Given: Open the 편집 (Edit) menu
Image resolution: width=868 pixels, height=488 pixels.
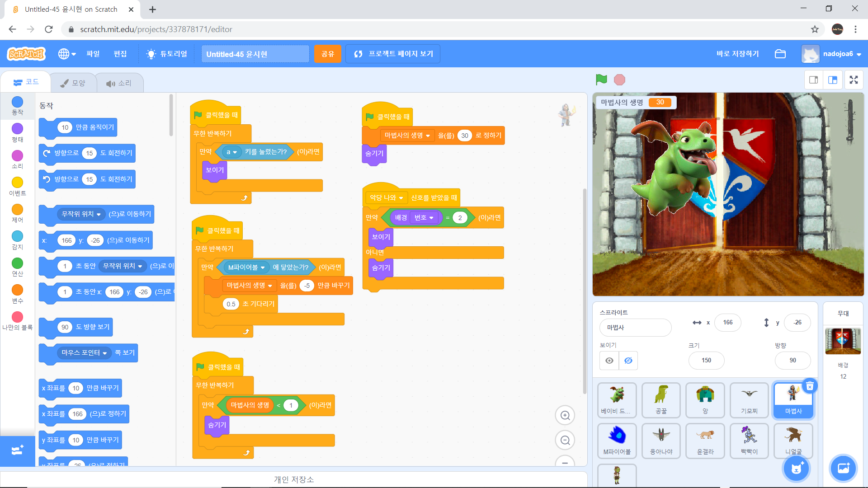Looking at the screenshot, I should click(x=120, y=54).
